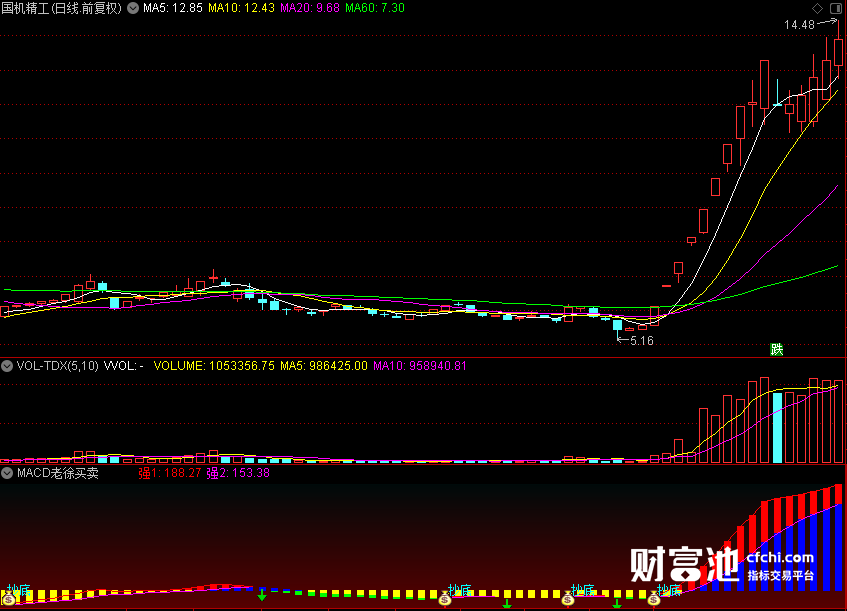The image size is (847, 611).
Task: Click the second 抄底 label from left
Action: (x=460, y=589)
